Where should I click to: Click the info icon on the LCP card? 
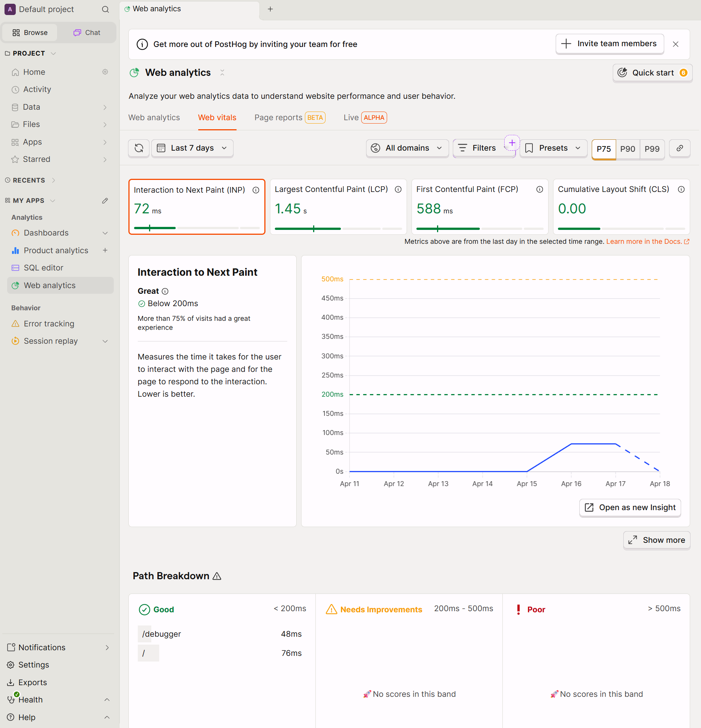398,190
